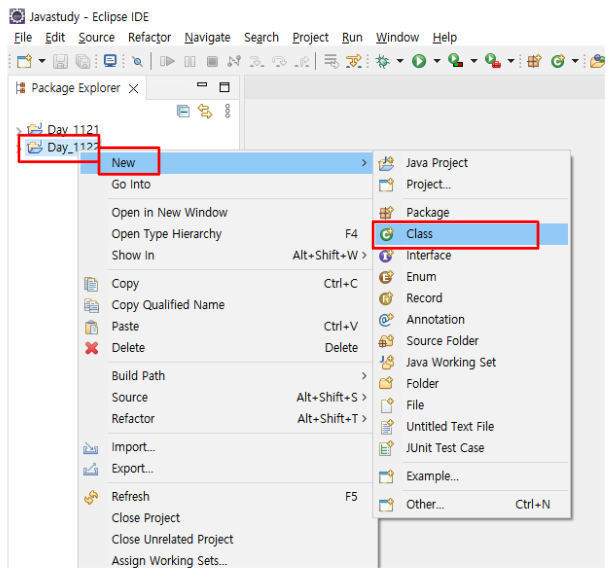Choose Refresh in context menu
The height and width of the screenshot is (586, 616).
click(226, 496)
